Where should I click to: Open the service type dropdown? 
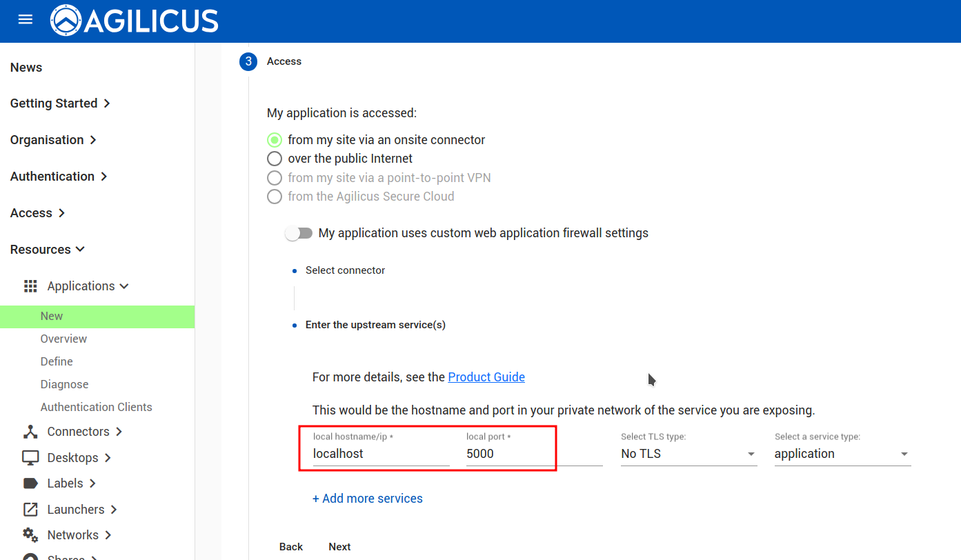click(x=842, y=454)
